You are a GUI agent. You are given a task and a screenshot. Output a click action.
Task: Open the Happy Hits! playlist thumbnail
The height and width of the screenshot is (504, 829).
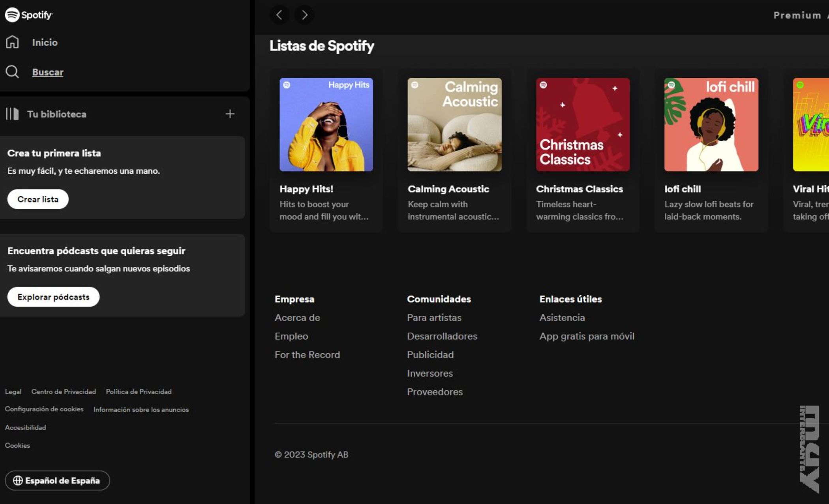tap(326, 125)
